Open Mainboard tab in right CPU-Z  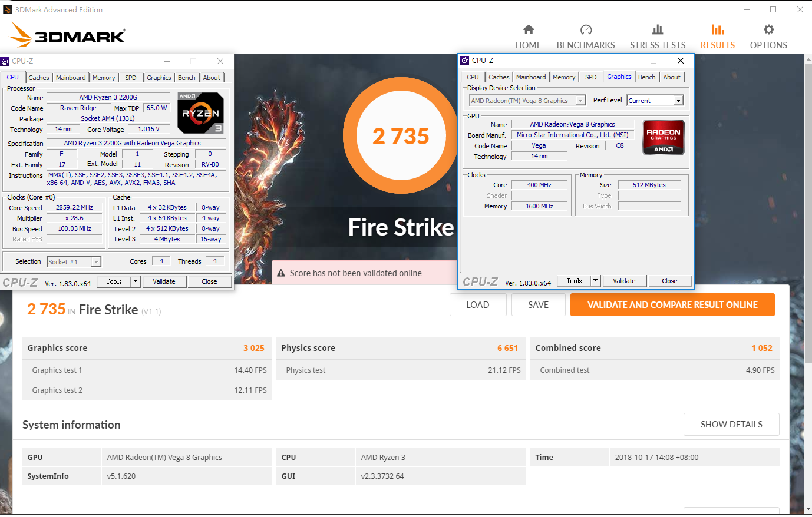point(531,77)
